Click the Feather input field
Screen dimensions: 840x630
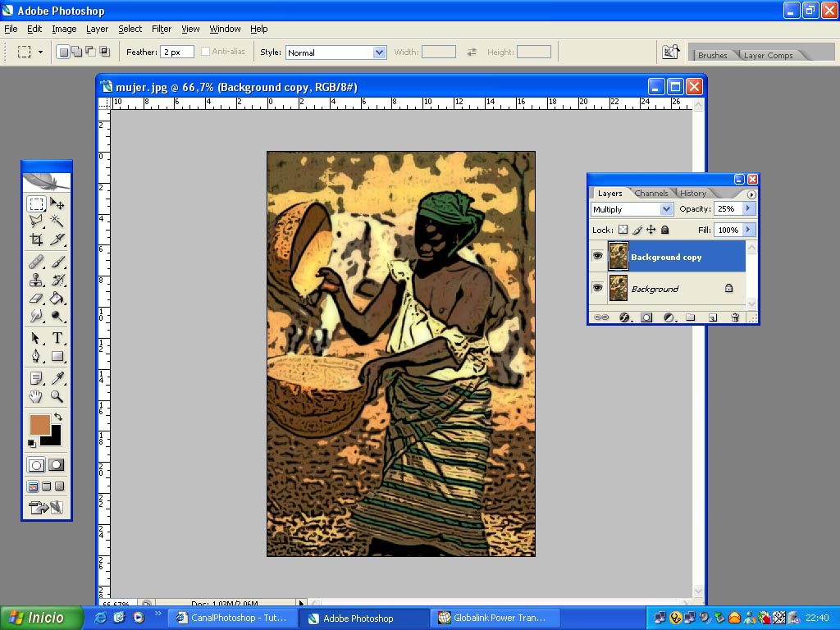coord(177,52)
